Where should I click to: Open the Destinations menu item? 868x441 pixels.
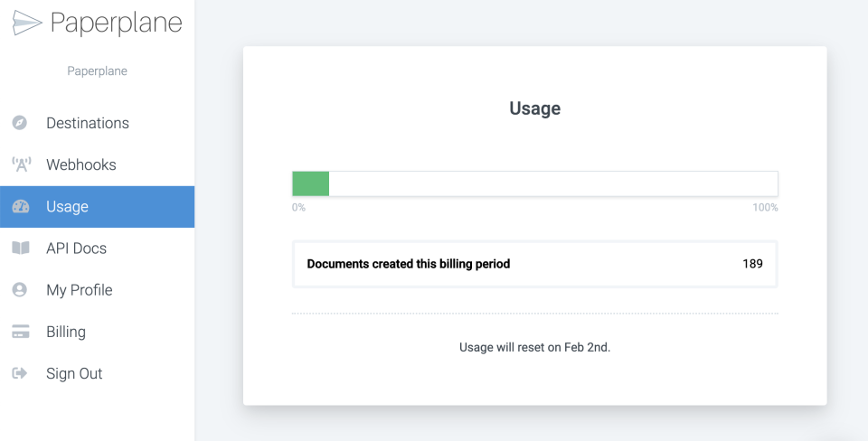[x=88, y=123]
